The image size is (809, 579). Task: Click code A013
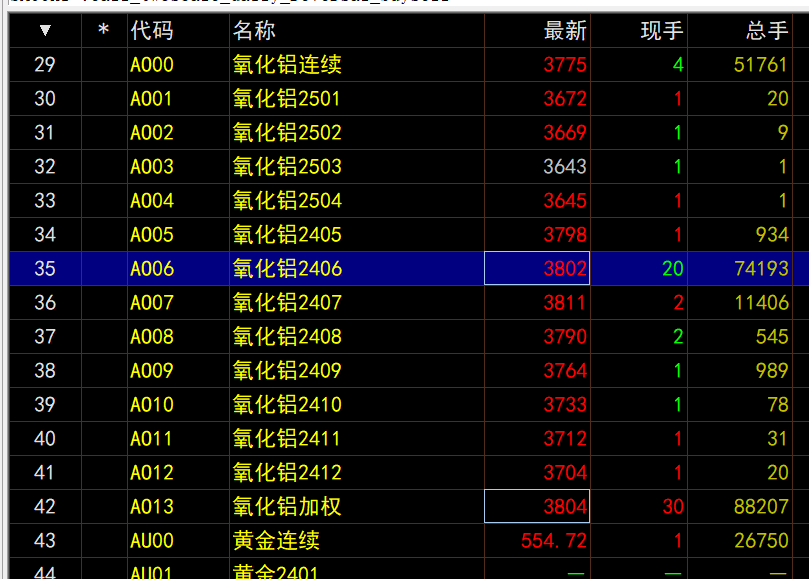tap(152, 507)
